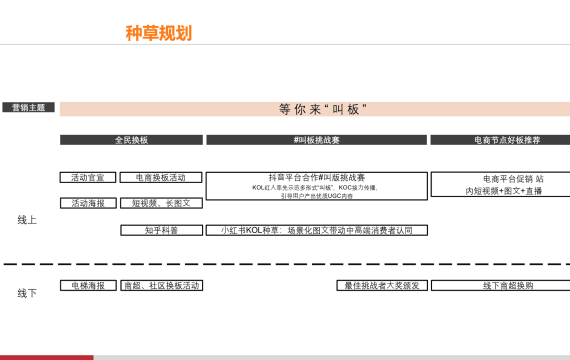570x360 pixels.
Task: Click the 商超、社区换板活动 box
Action: click(x=162, y=285)
